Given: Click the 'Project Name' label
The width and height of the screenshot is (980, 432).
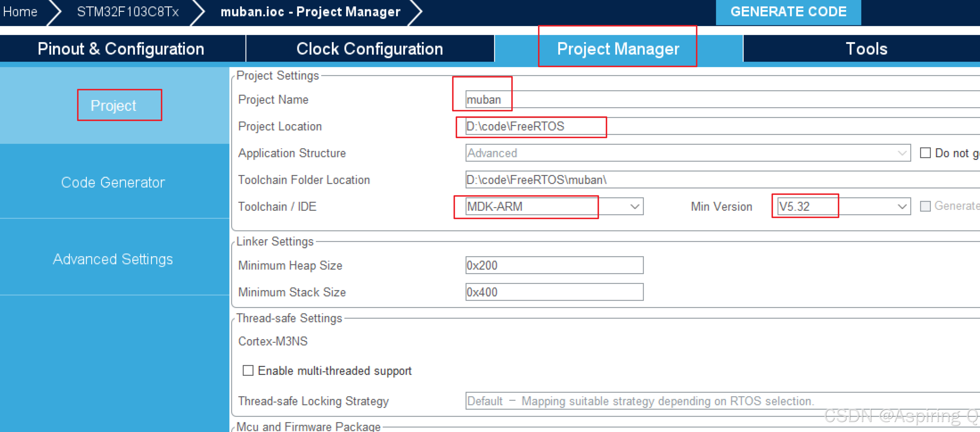Looking at the screenshot, I should pyautogui.click(x=273, y=99).
